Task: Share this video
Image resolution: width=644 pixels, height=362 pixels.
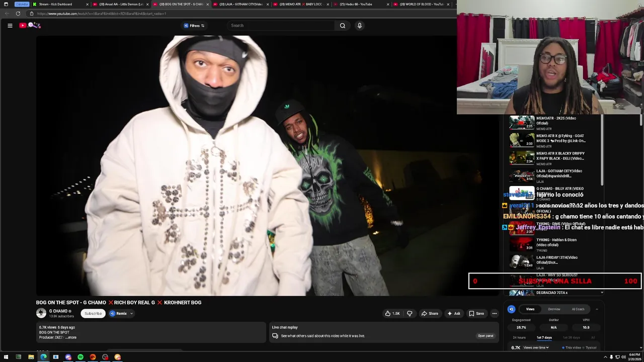Action: click(x=430, y=314)
